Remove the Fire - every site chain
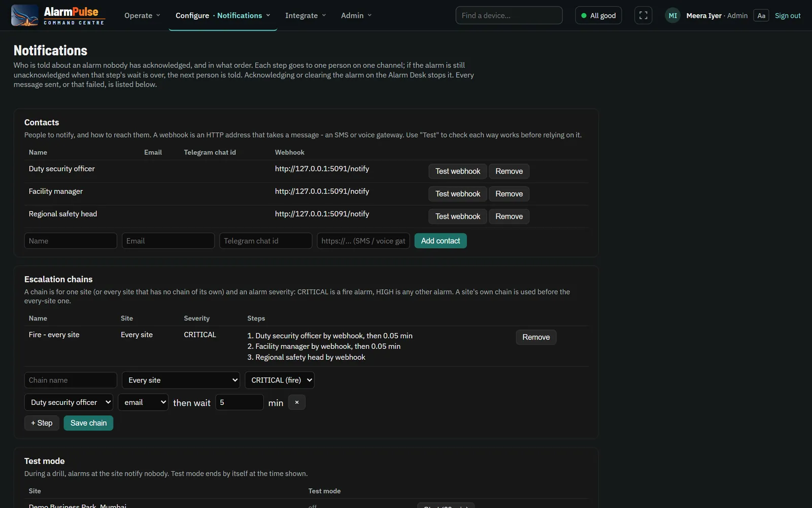The image size is (812, 508). 536,337
